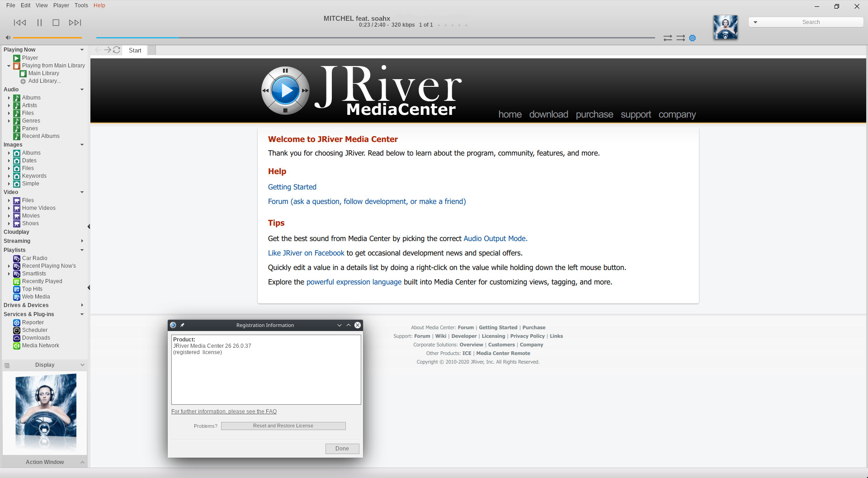The height and width of the screenshot is (478, 868).
Task: Click the album art thumbnail in header
Action: (726, 27)
